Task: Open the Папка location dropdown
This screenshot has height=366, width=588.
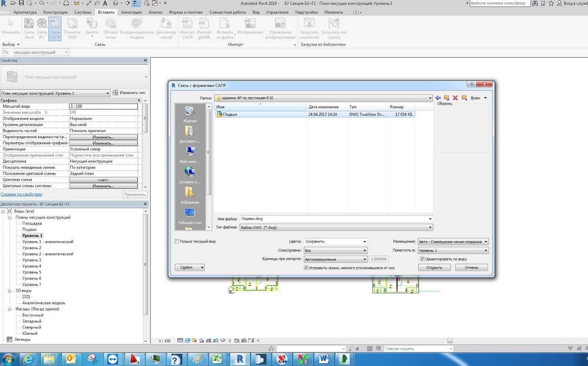Action: pyautogui.click(x=323, y=98)
